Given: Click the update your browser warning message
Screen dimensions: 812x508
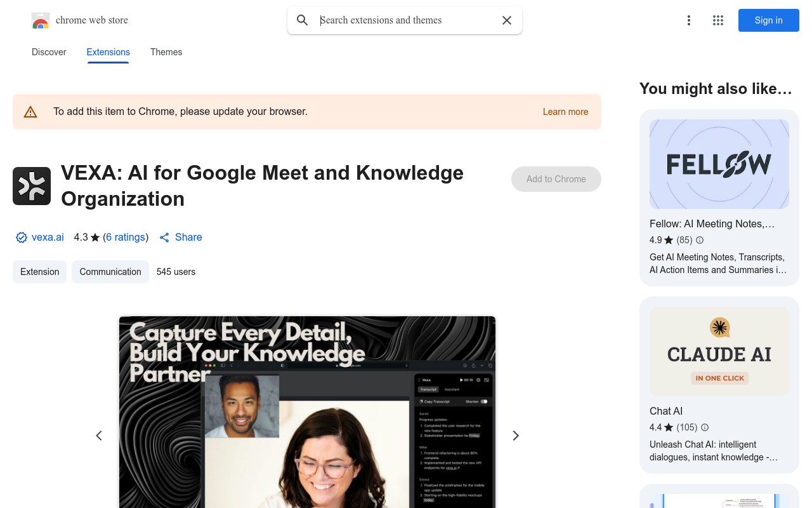Looking at the screenshot, I should [x=180, y=112].
